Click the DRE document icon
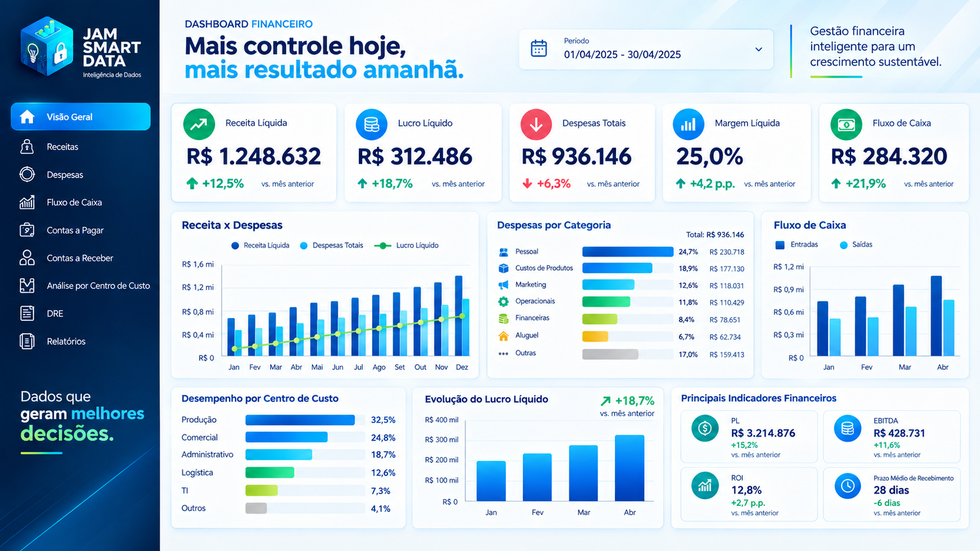Image resolution: width=980 pixels, height=551 pixels. (27, 313)
